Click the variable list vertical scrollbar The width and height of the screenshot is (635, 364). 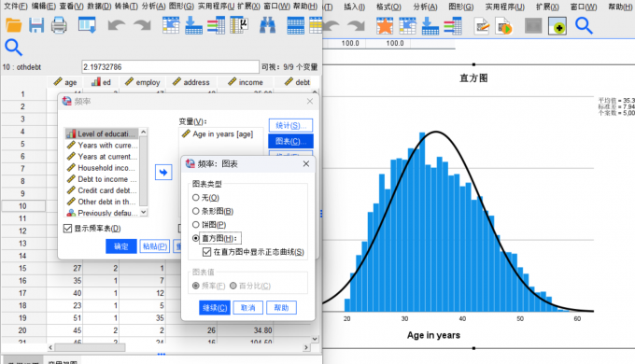(144, 173)
